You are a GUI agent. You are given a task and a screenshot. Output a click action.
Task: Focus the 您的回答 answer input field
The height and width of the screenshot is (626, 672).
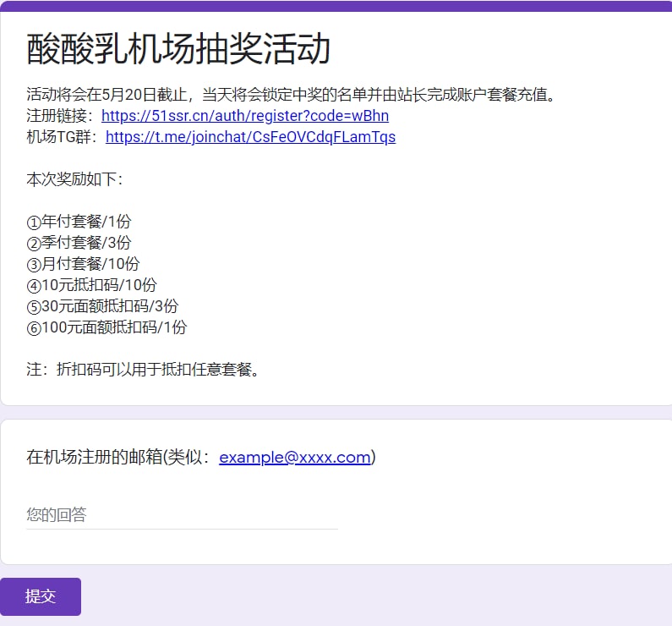(182, 514)
